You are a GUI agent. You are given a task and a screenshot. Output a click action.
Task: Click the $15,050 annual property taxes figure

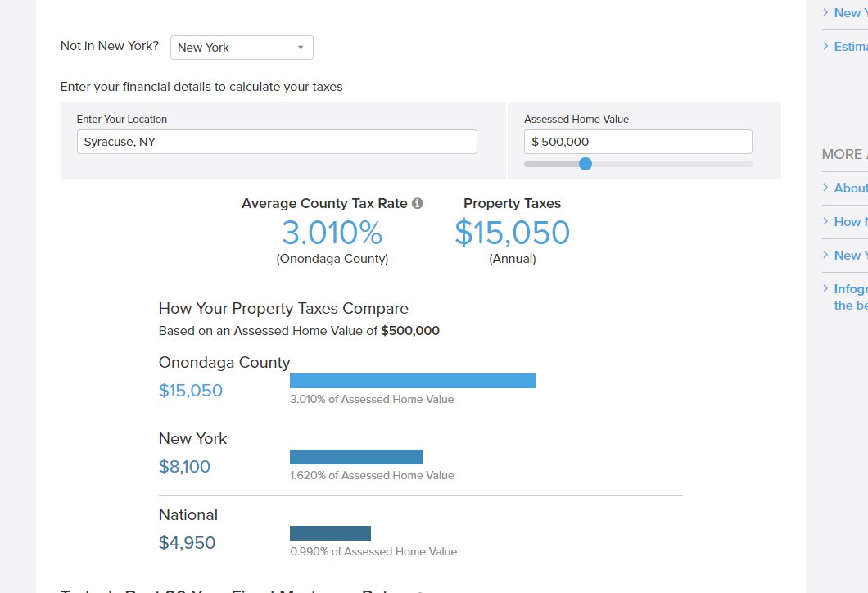[x=512, y=232]
